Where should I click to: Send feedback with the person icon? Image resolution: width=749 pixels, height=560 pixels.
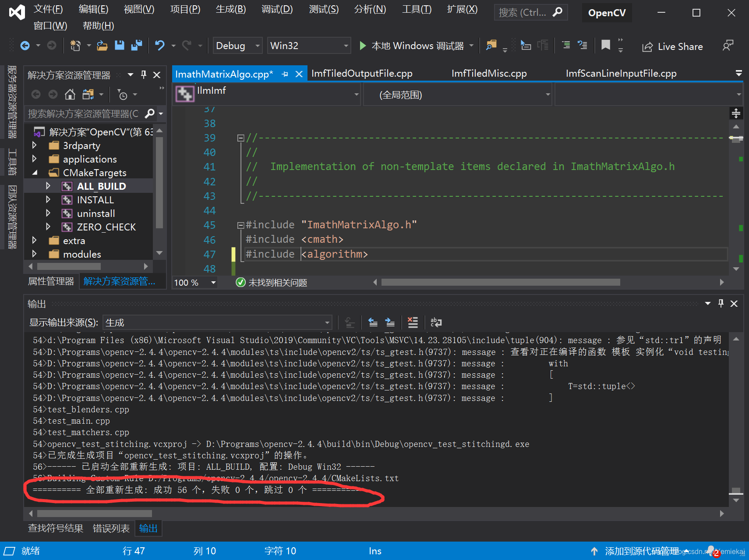728,46
